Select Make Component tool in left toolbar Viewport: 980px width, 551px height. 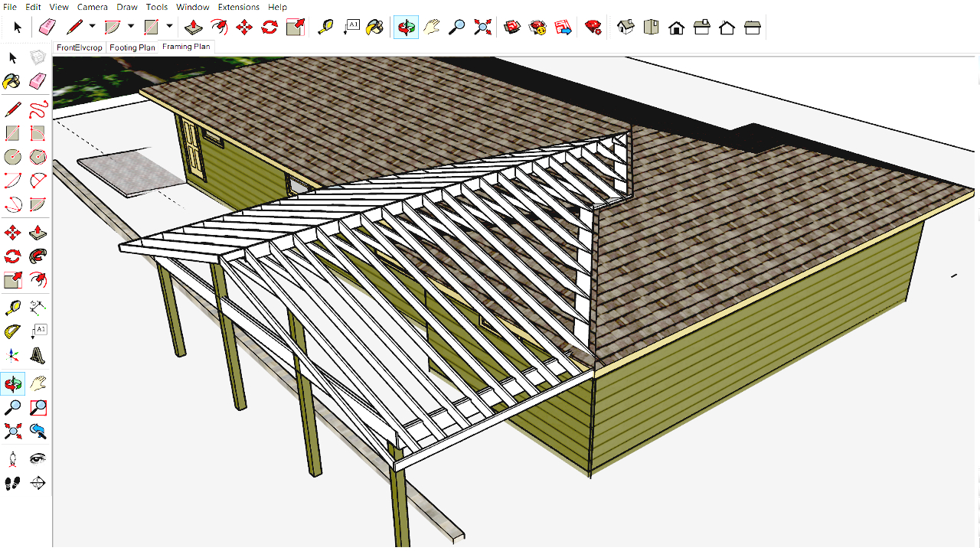[38, 57]
